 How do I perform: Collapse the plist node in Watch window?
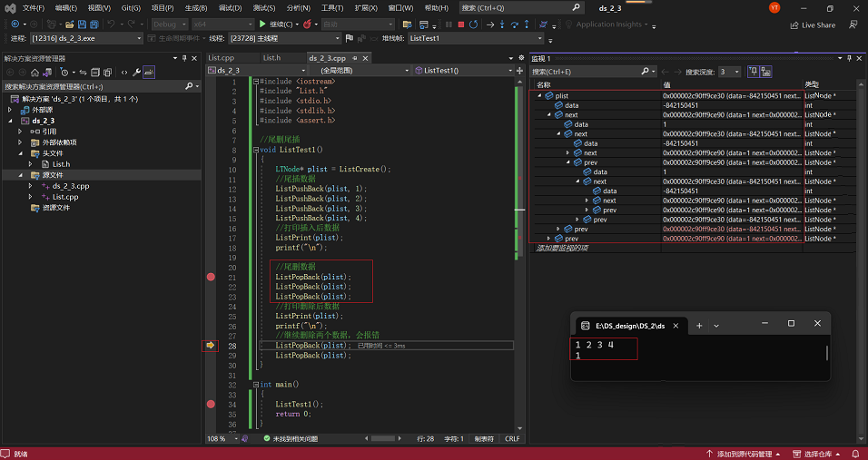point(539,95)
